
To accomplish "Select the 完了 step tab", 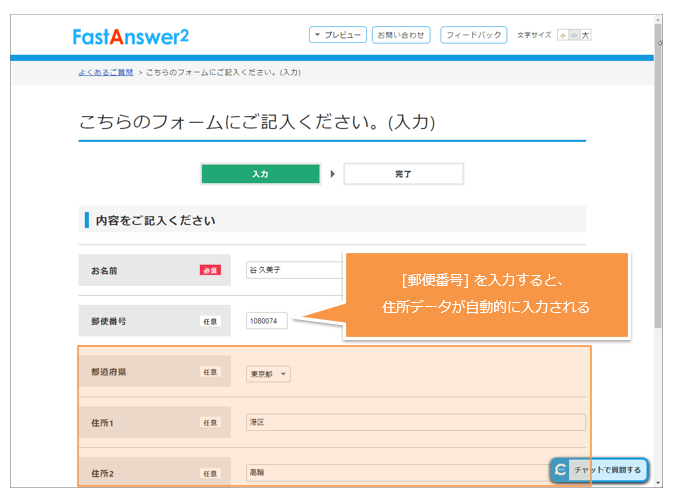I will 403,174.
